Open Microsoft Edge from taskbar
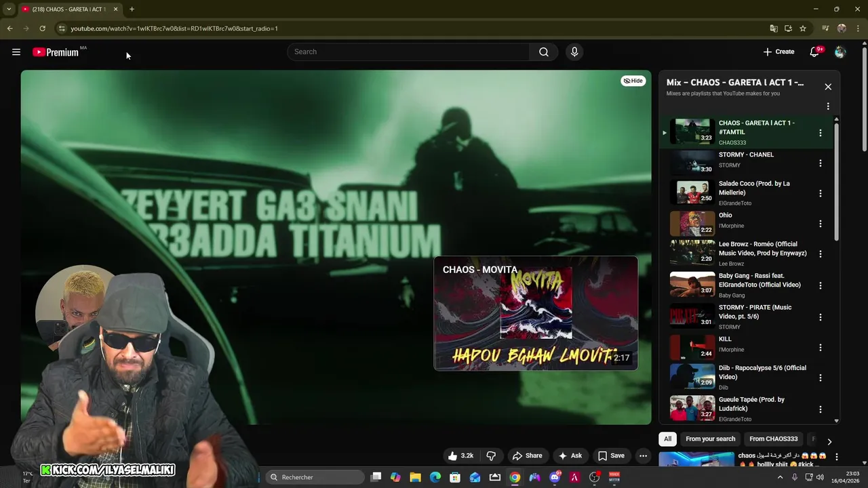Viewport: 868px width, 488px height. point(435,477)
